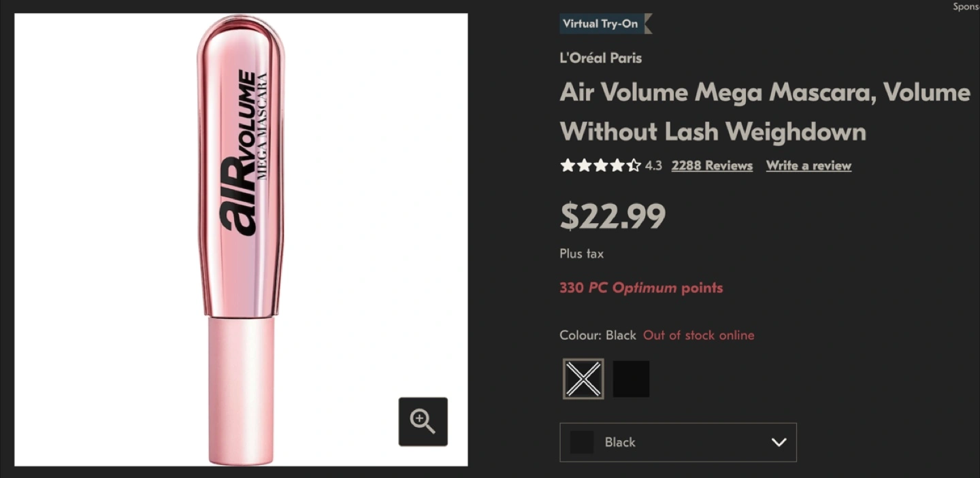
Task: Click the Out of stock online notice
Action: (x=698, y=335)
